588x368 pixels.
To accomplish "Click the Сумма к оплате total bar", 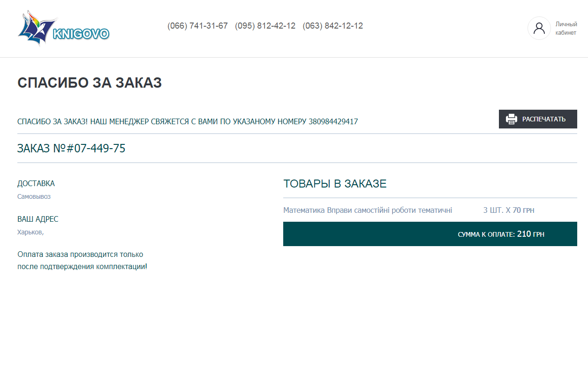I will click(x=430, y=234).
